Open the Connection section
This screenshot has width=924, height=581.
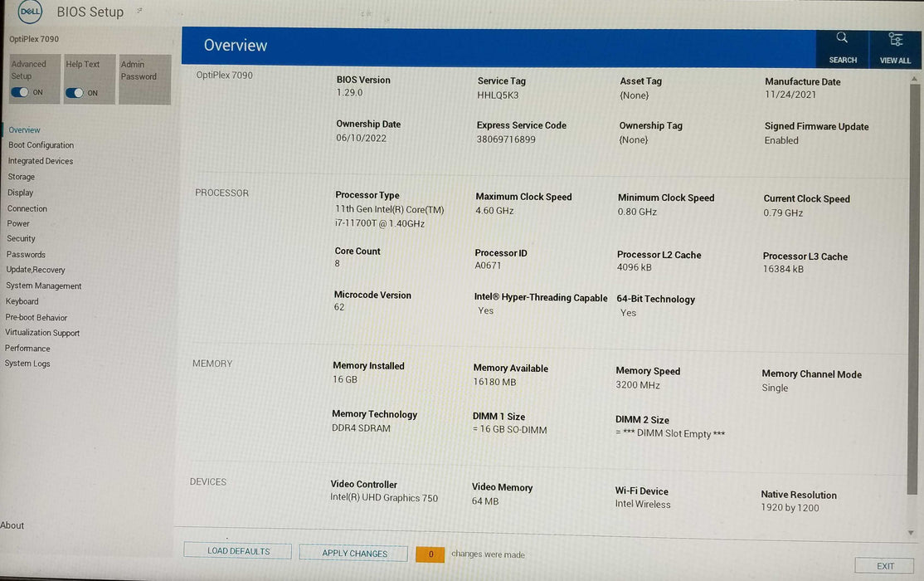27,209
